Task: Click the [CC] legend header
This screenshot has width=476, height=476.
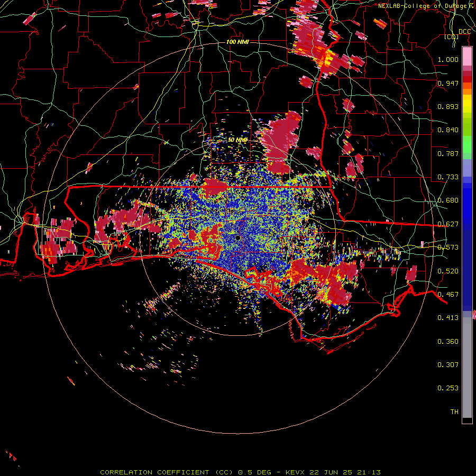Action: [452, 36]
